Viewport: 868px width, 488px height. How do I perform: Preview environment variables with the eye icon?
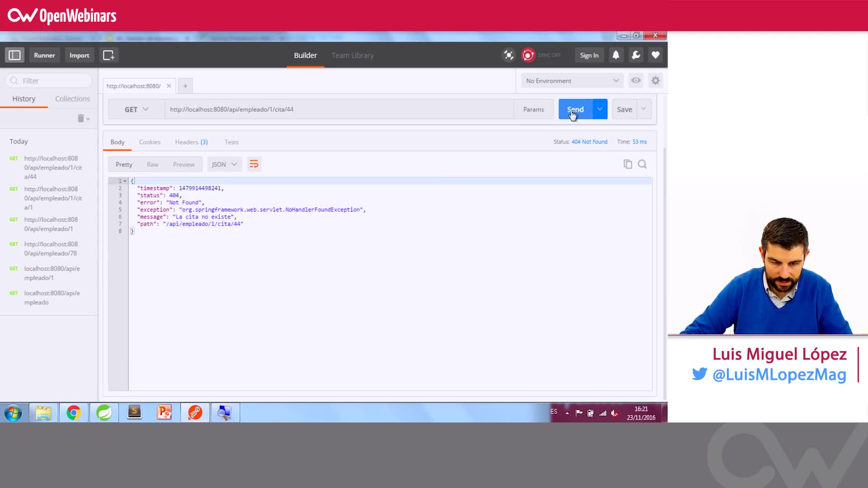(x=636, y=80)
